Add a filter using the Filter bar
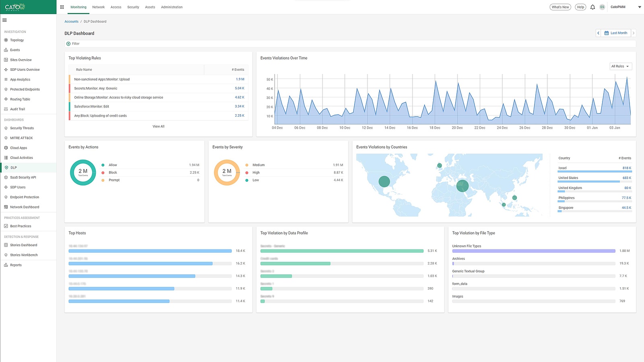This screenshot has height=362, width=644. tap(73, 43)
